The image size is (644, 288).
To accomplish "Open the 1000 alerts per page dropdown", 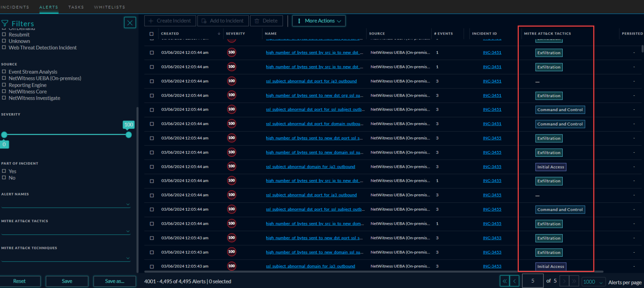I will coord(593,282).
